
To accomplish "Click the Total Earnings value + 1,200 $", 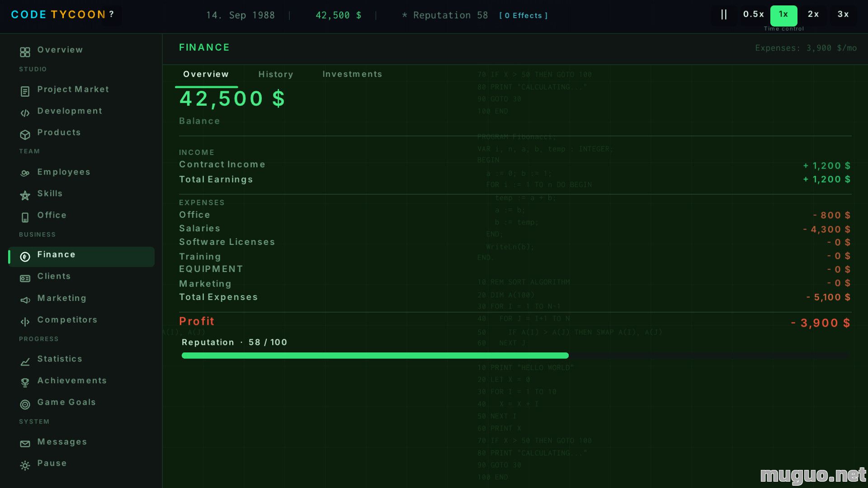I will pyautogui.click(x=827, y=180).
